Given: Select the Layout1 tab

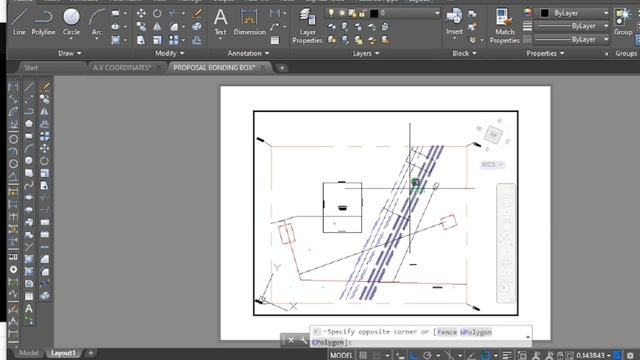Looking at the screenshot, I should click(63, 353).
